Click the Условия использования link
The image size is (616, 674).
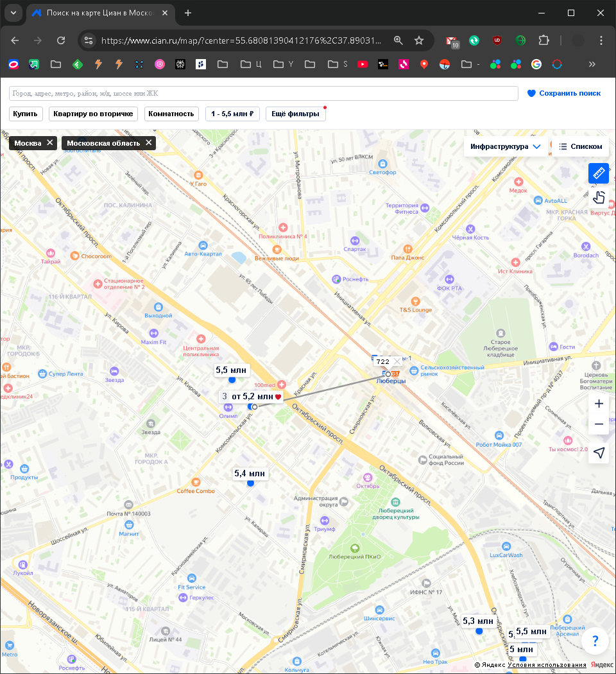pos(547,665)
